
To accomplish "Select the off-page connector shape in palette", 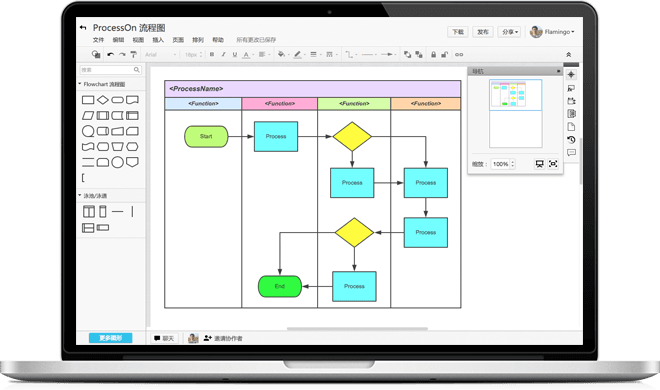I will click(x=132, y=162).
